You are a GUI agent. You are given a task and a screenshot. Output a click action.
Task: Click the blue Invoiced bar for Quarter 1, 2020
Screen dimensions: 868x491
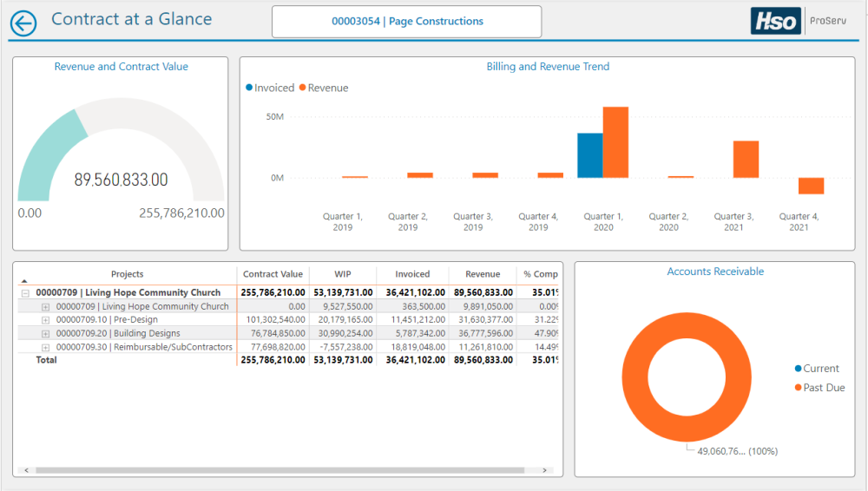click(590, 155)
